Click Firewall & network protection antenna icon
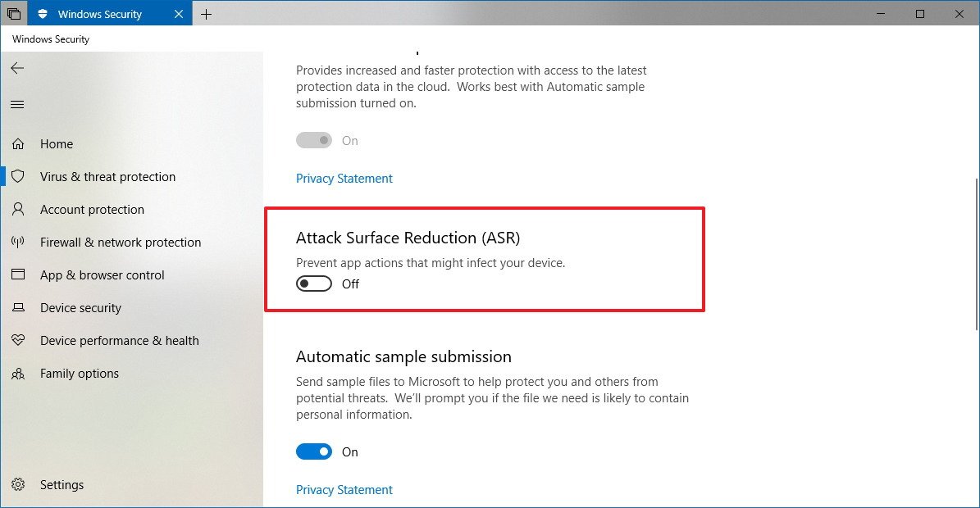The width and height of the screenshot is (980, 508). [x=18, y=243]
